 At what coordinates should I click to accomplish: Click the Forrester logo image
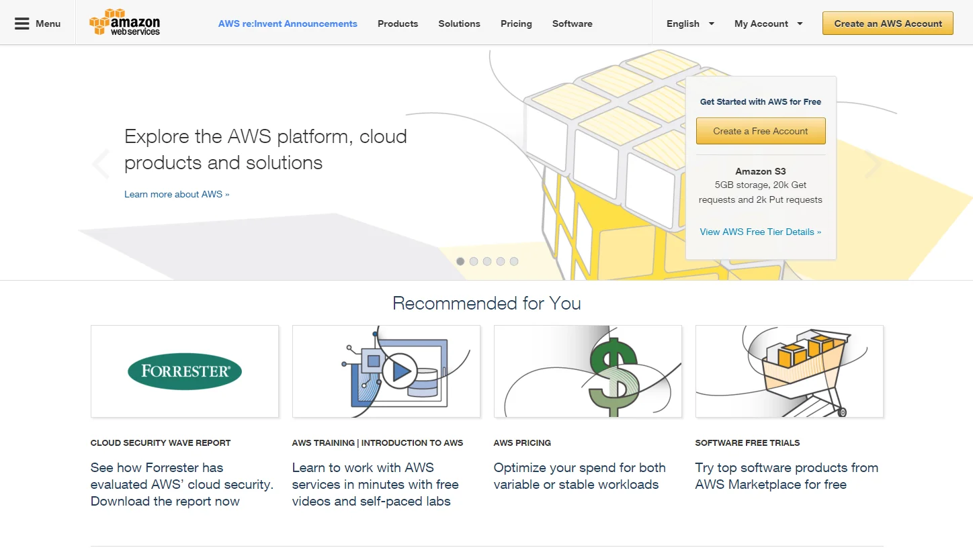(184, 371)
